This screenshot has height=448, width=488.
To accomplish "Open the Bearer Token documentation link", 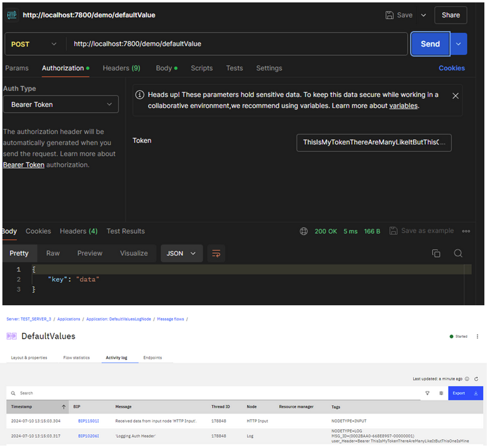I will tap(23, 165).
